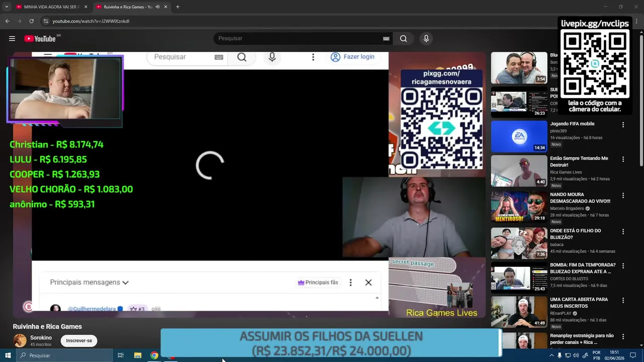Open a new browser tab

click(x=178, y=7)
